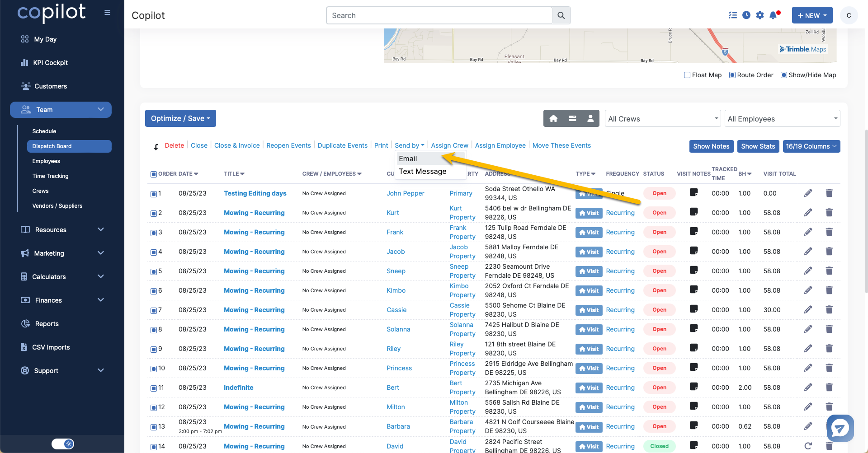Select the crew list view icon button
Viewport: 868px width, 453px height.
[x=572, y=118]
